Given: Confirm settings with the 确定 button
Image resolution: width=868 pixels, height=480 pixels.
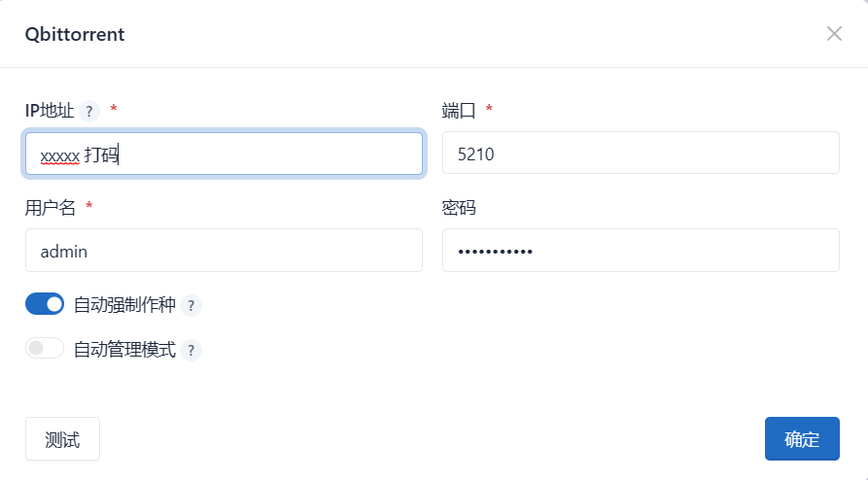Looking at the screenshot, I should coord(801,439).
